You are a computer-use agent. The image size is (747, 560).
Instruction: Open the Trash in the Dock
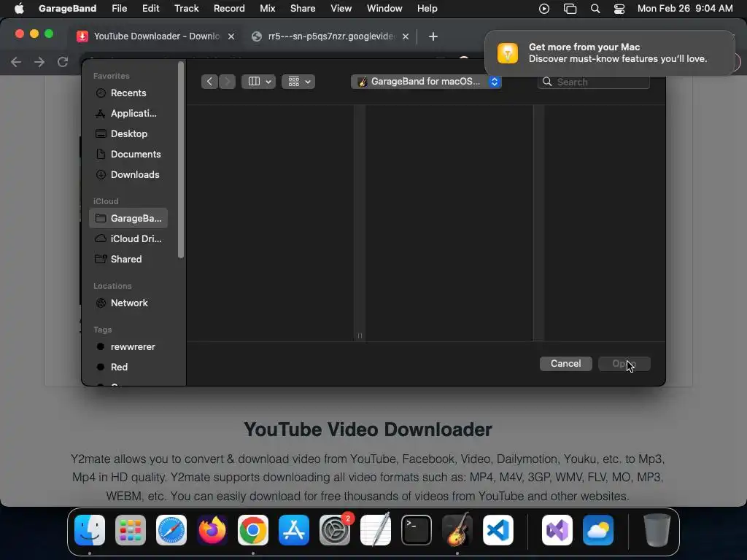657,530
